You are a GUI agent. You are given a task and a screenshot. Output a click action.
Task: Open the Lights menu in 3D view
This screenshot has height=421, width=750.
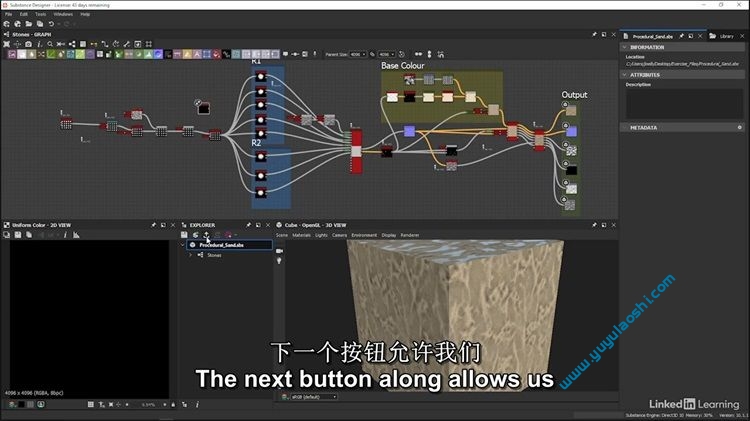tap(321, 235)
